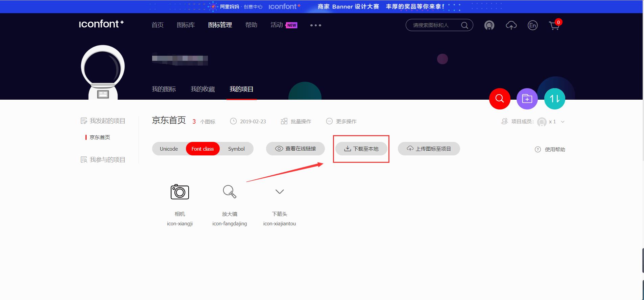Click 查看在线链接 button
Image resolution: width=644 pixels, height=300 pixels.
coord(295,149)
